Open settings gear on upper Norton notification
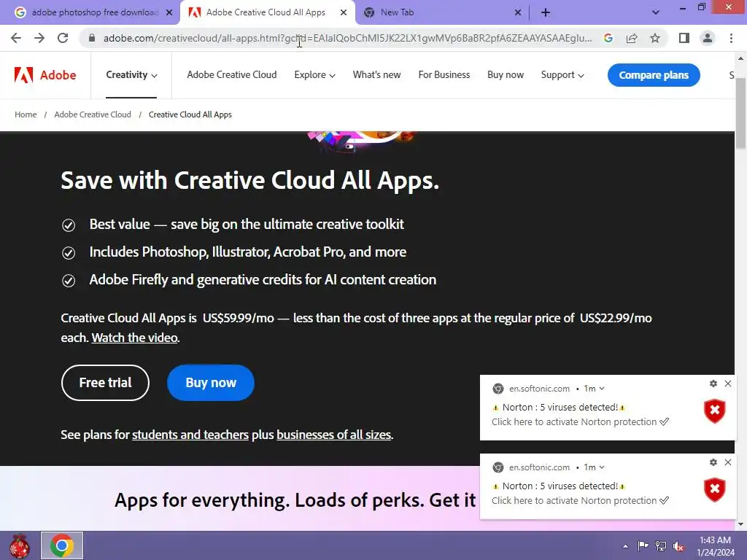Image resolution: width=747 pixels, height=560 pixels. (x=713, y=384)
